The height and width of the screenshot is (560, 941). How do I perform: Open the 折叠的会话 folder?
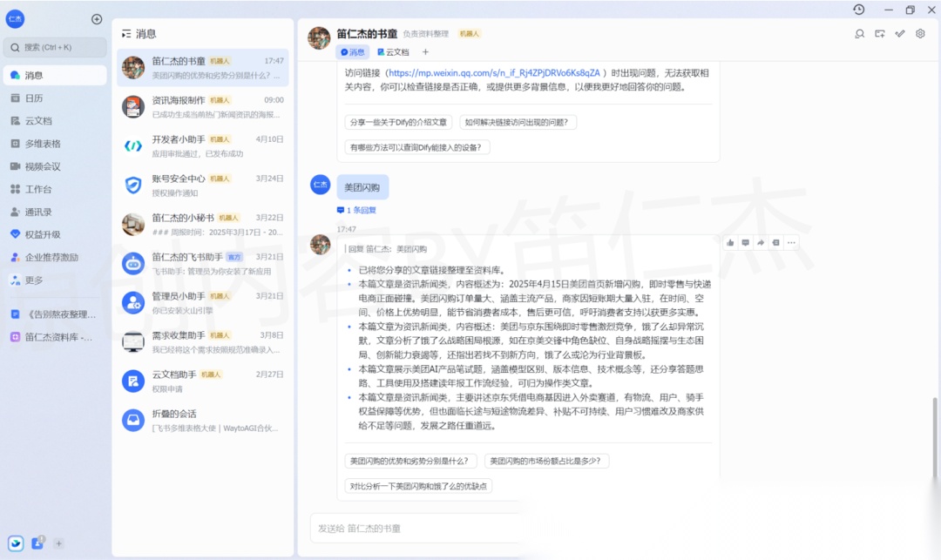[203, 421]
